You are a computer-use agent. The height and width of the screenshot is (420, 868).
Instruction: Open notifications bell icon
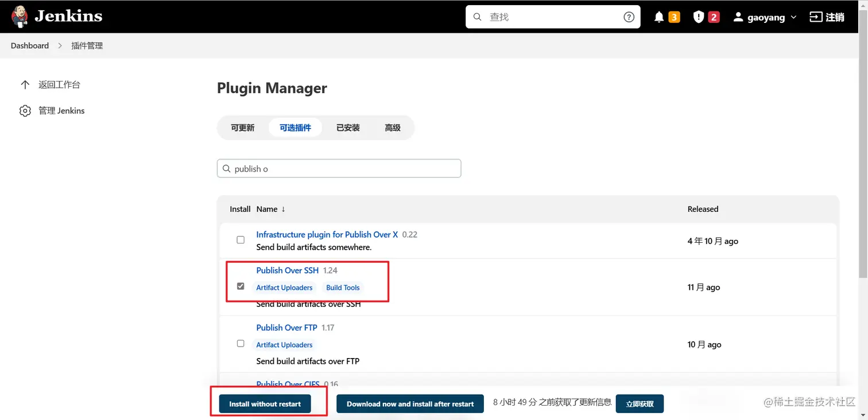pyautogui.click(x=659, y=17)
